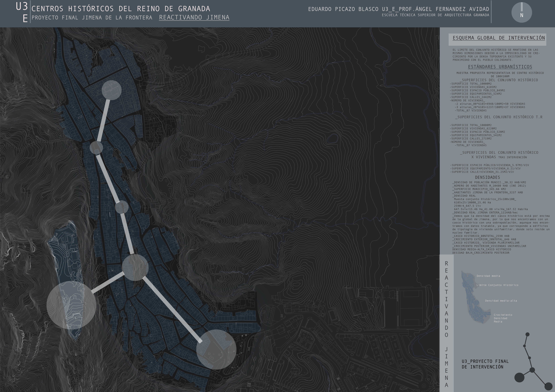Select 'EDUARDO PICAZO BLASCO U3_E_PROF.ÁNGEL FERNANDEZ AVIDAD' line

(x=399, y=9)
